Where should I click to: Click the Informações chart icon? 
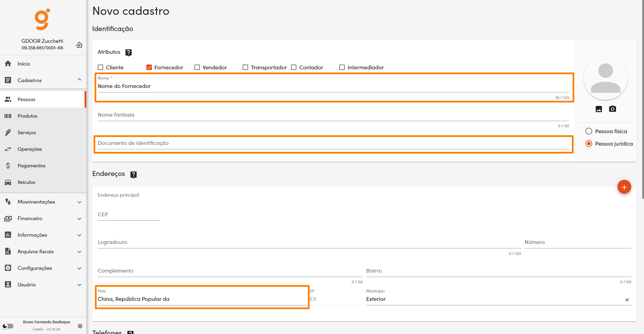[8, 235]
